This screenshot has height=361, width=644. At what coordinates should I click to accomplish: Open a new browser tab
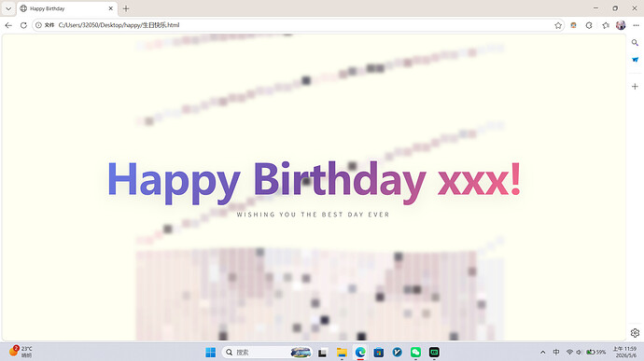coord(126,8)
